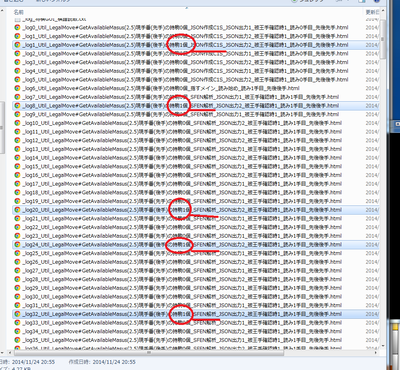Click the horizontal scrollbar right arrow
This screenshot has height=370, width=400.
coord(376,352)
